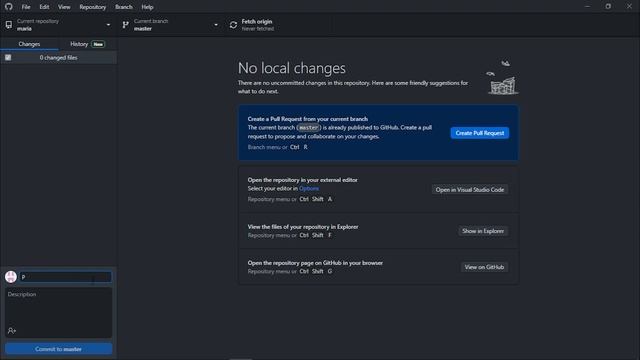Focus the commit summary input field

click(x=65, y=277)
